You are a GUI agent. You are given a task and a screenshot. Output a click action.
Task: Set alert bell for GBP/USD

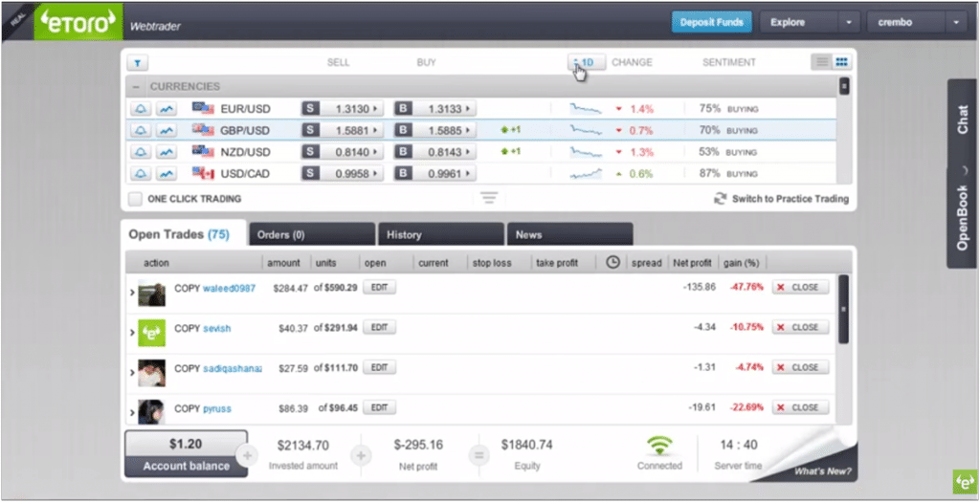[142, 130]
